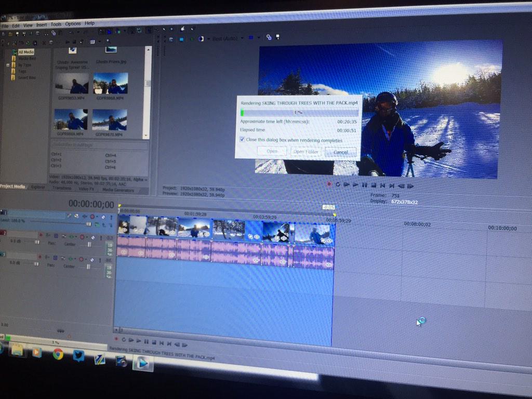Select the GOPR9868.MP4 media thumbnail
Image resolution: width=532 pixels, height=399 pixels.
[x=111, y=83]
